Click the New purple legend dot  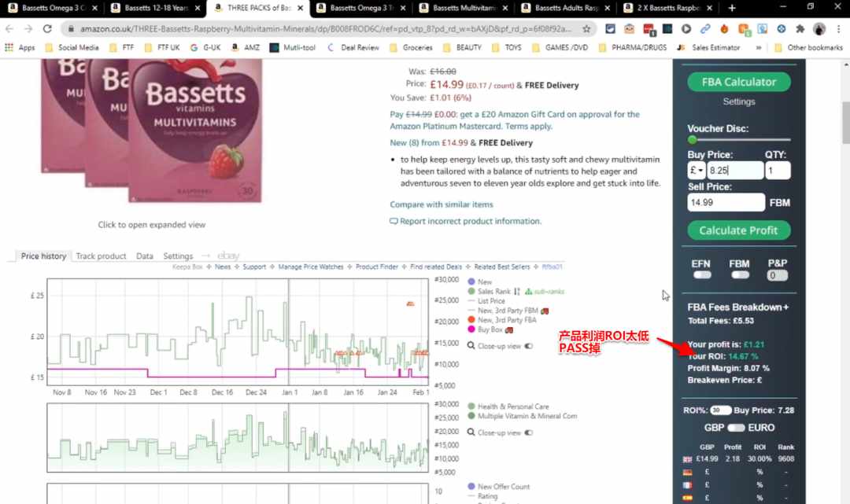tap(471, 281)
